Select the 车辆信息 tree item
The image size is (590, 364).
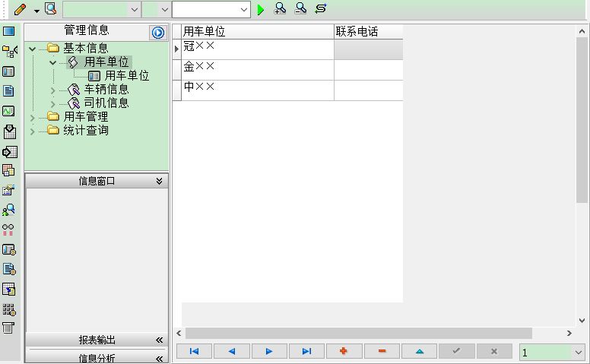click(106, 89)
